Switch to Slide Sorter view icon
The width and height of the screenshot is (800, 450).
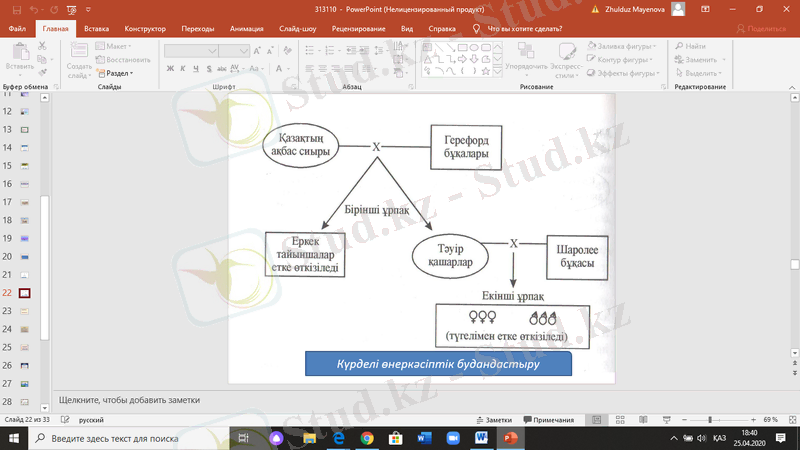point(620,419)
